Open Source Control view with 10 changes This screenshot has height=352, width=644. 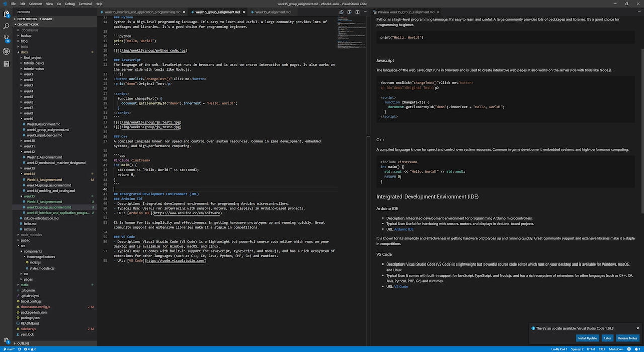pos(6,38)
